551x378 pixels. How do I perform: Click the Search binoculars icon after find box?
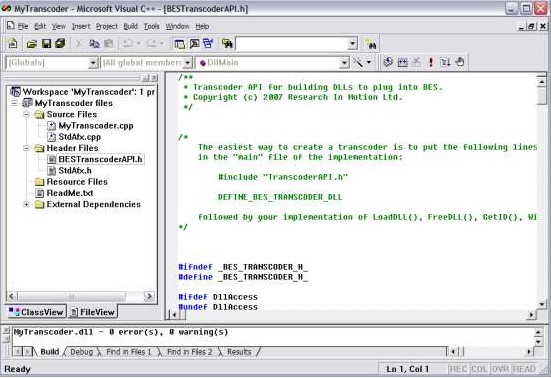[371, 44]
